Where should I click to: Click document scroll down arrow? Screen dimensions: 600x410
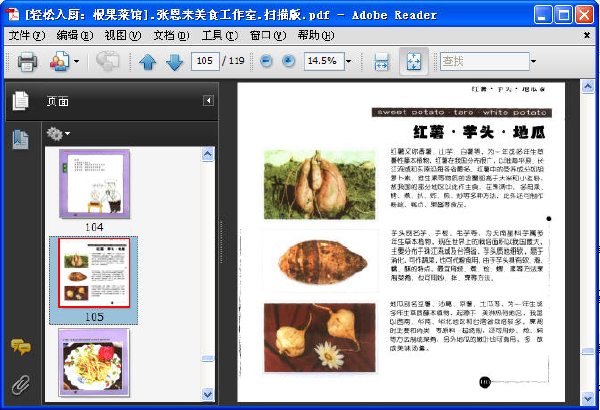click(588, 399)
